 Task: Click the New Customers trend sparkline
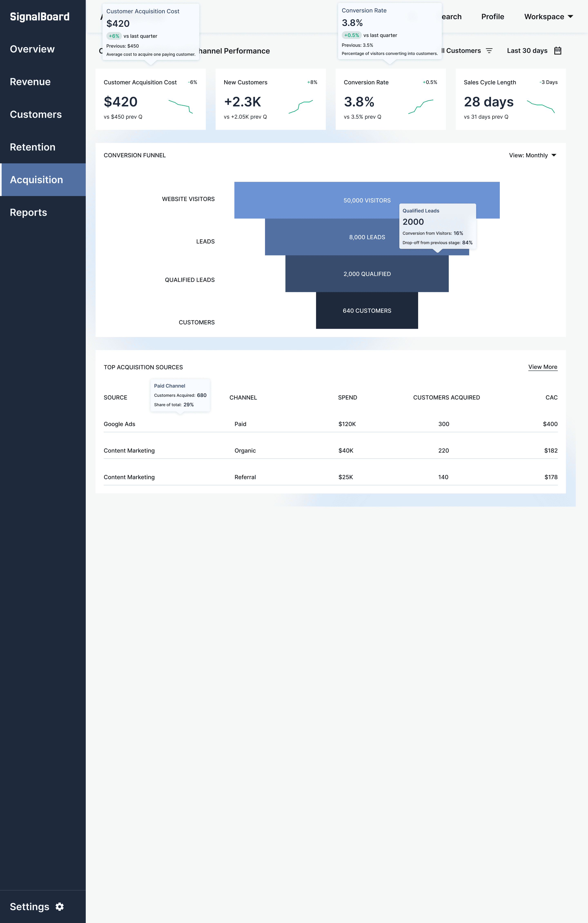(301, 106)
